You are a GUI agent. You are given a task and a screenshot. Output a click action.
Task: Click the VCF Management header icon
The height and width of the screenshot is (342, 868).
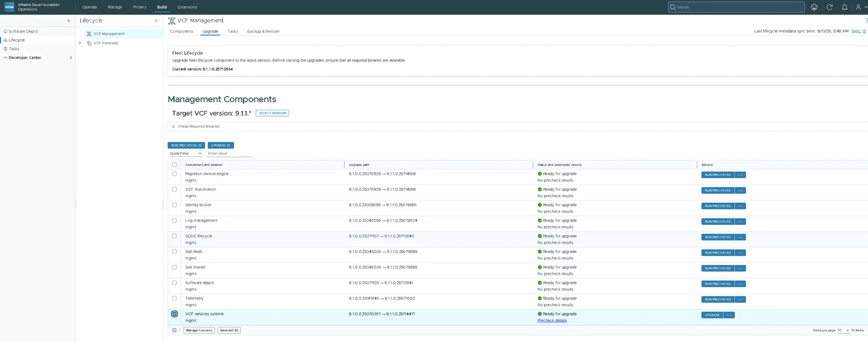pos(171,21)
